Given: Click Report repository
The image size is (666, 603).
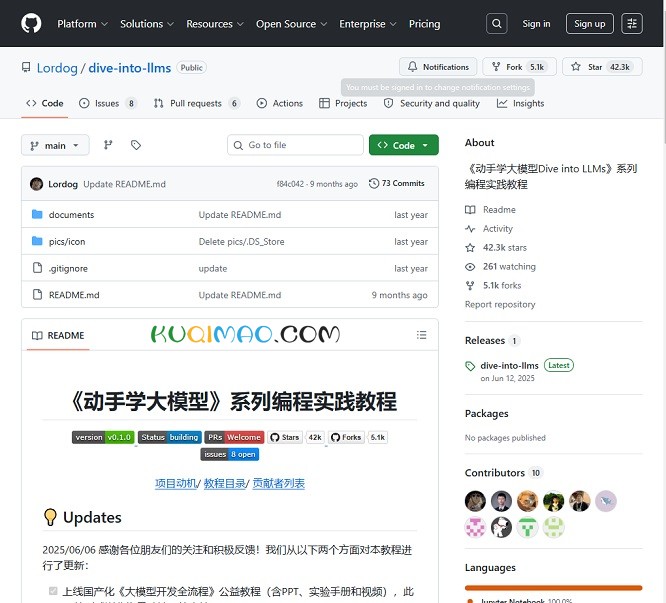Looking at the screenshot, I should [500, 304].
